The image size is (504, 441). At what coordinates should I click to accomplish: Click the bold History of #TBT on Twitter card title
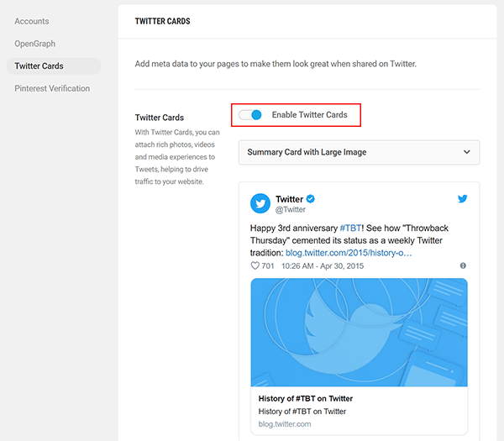(306, 398)
